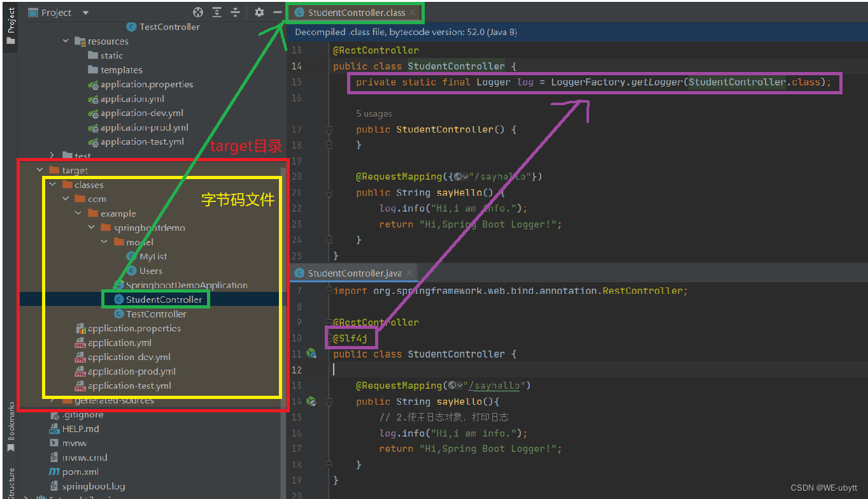The height and width of the screenshot is (499, 868).
Task: Click Collapse All icon in Project toolbar
Action: (236, 12)
